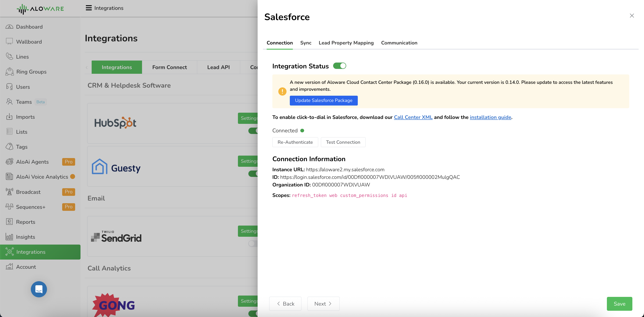Open the installation guide link

click(490, 117)
